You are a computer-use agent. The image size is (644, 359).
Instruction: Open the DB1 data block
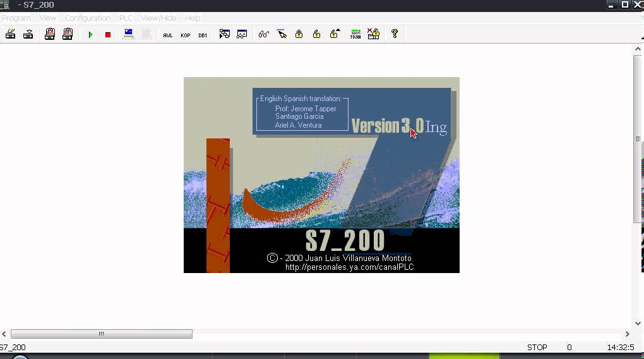click(203, 35)
